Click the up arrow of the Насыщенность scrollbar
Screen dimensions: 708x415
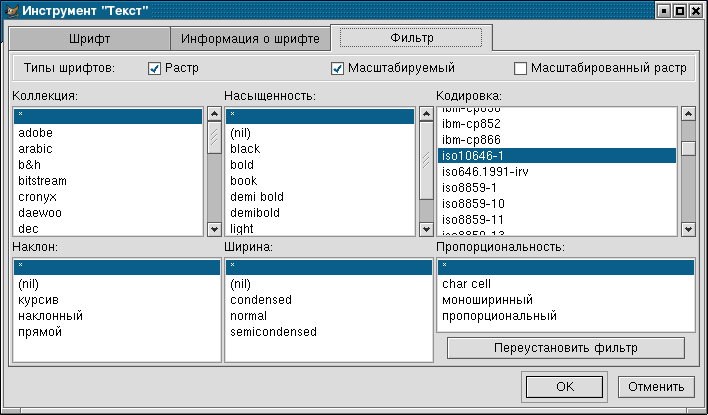(426, 114)
